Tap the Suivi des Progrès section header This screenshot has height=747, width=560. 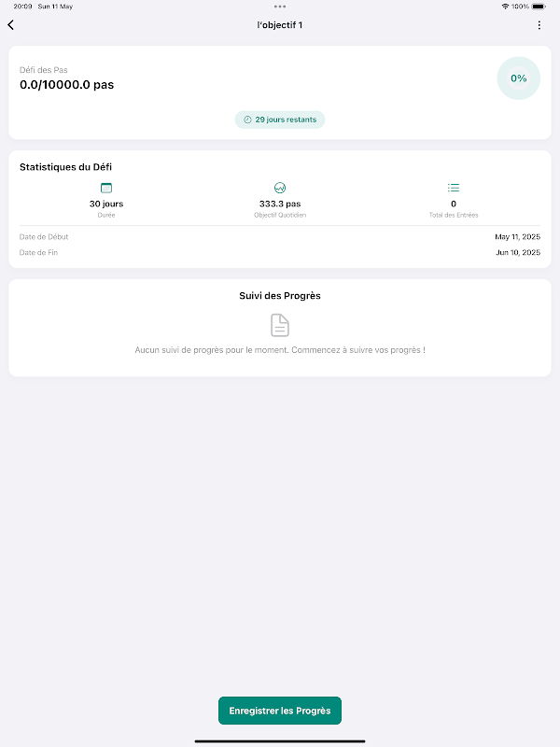point(280,296)
